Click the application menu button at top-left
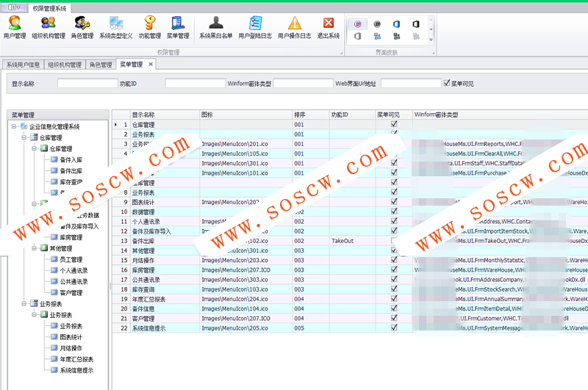588x390 pixels. pos(14,7)
